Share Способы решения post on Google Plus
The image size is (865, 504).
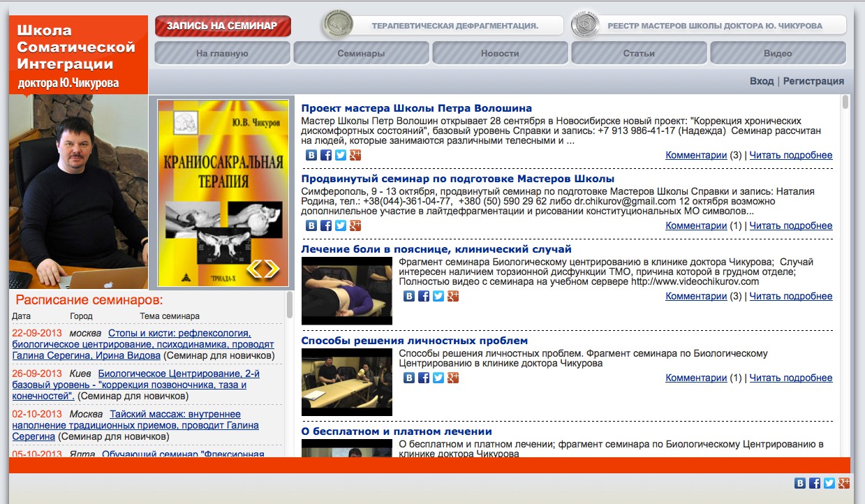(453, 378)
